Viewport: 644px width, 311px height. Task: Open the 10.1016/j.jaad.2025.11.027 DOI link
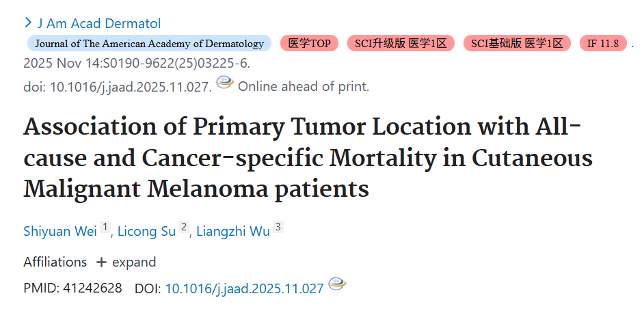tap(244, 289)
